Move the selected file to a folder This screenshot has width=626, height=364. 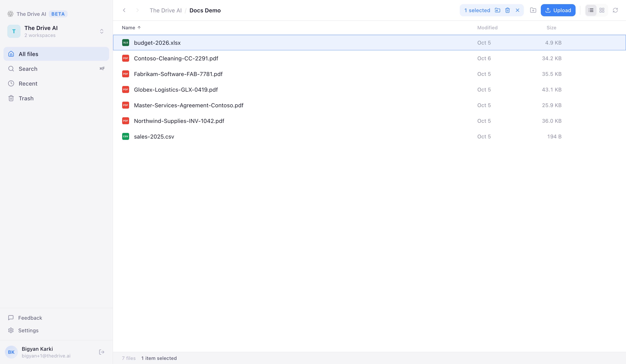pos(497,10)
